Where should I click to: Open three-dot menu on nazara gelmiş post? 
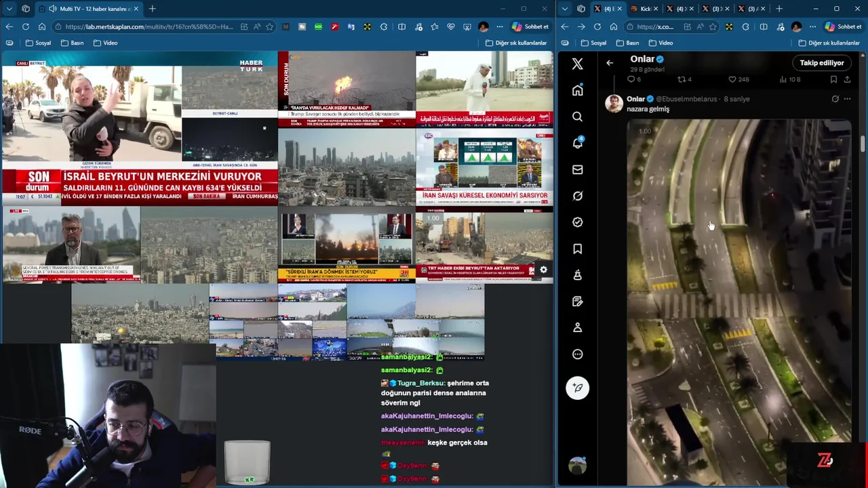(847, 99)
